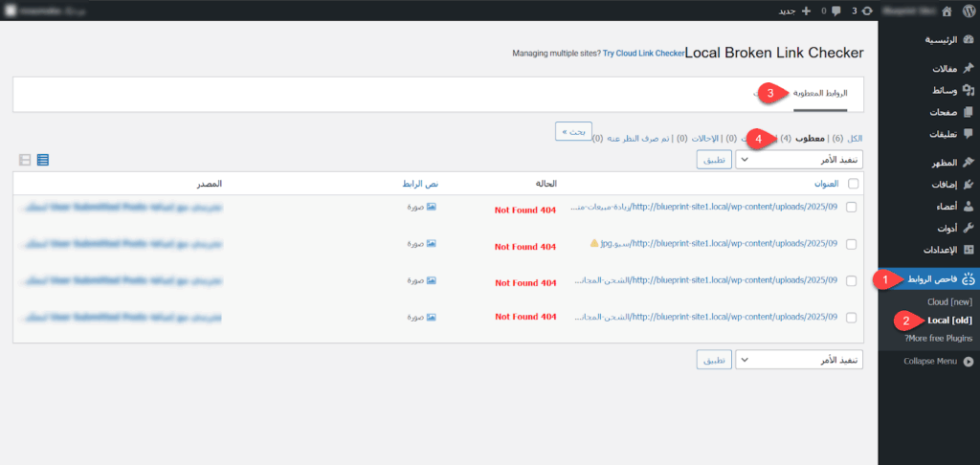Click the بحث search button
980x465 pixels.
point(574,131)
